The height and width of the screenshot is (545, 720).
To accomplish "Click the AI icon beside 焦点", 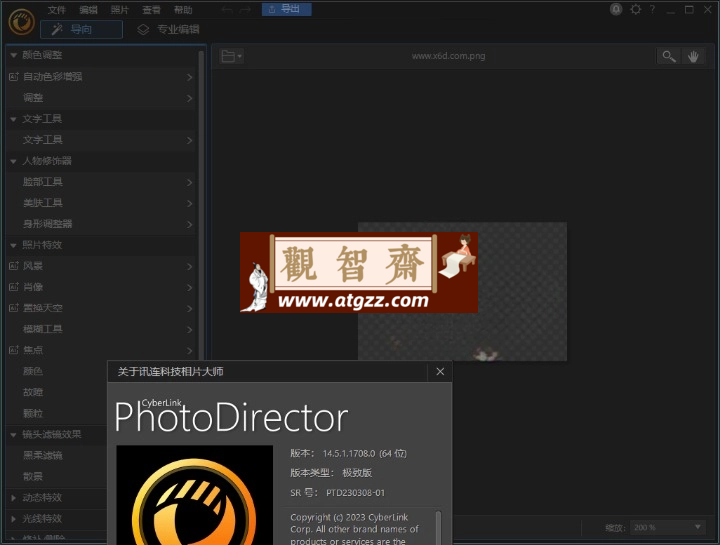I will pos(14,350).
